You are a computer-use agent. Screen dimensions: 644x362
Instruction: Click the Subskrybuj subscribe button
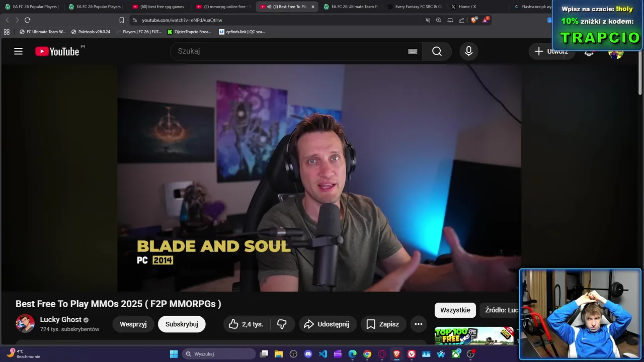(182, 324)
